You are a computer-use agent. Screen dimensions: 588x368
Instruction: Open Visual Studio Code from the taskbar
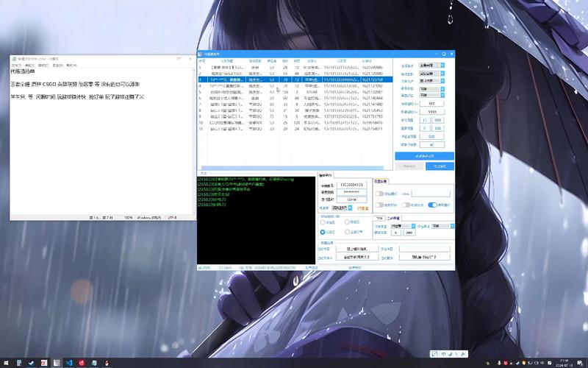point(69,363)
